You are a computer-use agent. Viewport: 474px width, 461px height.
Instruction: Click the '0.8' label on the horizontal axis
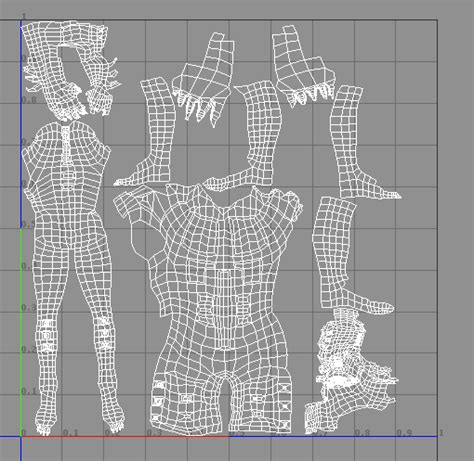click(362, 433)
